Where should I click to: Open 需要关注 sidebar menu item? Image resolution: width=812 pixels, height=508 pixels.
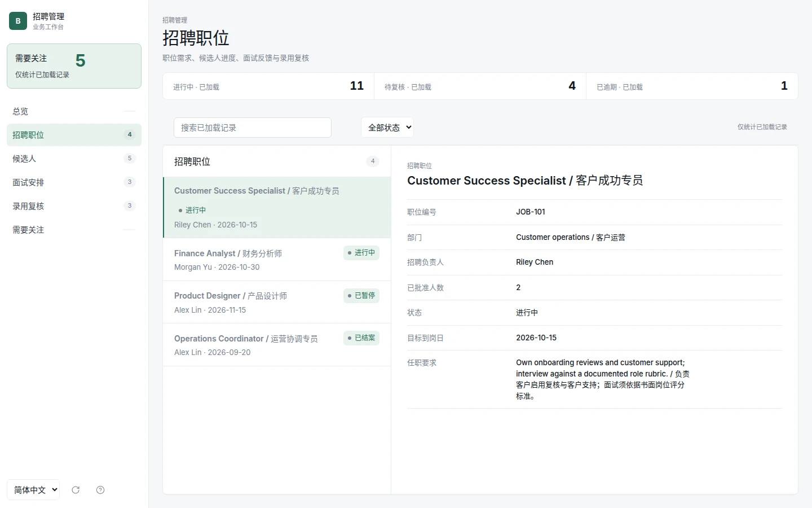pyautogui.click(x=74, y=230)
